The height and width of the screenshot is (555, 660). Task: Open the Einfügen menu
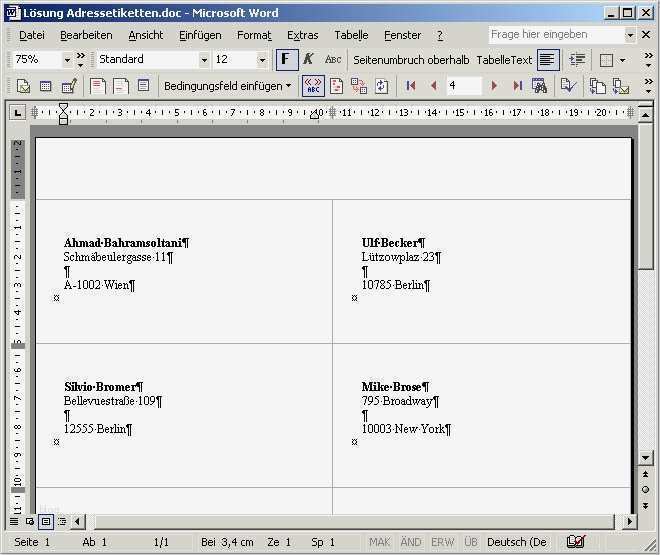click(200, 35)
